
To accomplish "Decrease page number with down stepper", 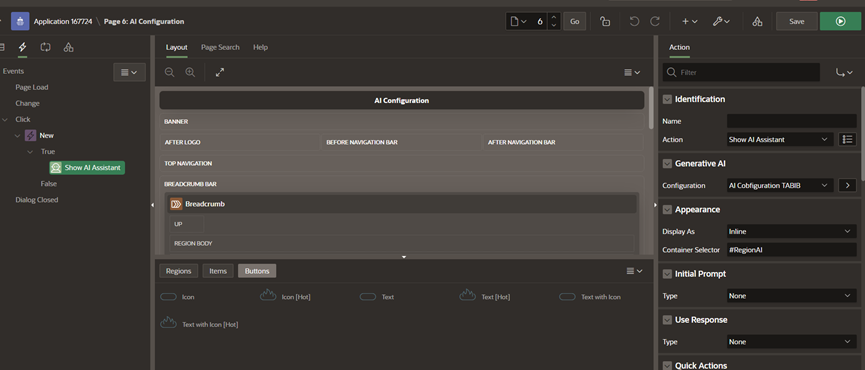I will pyautogui.click(x=554, y=26).
